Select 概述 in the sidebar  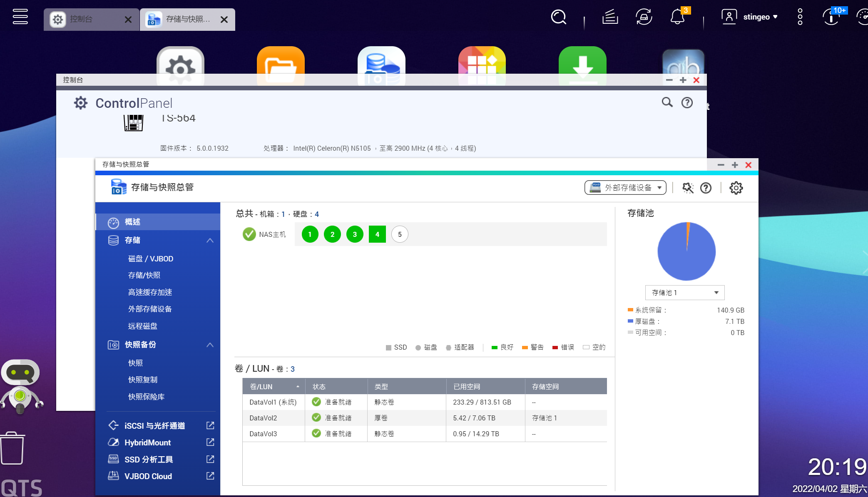point(158,222)
